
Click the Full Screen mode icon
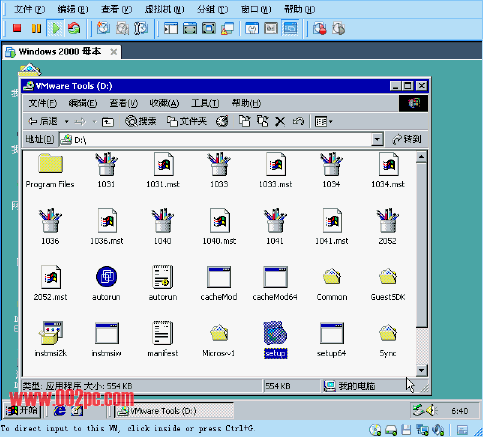click(x=209, y=28)
